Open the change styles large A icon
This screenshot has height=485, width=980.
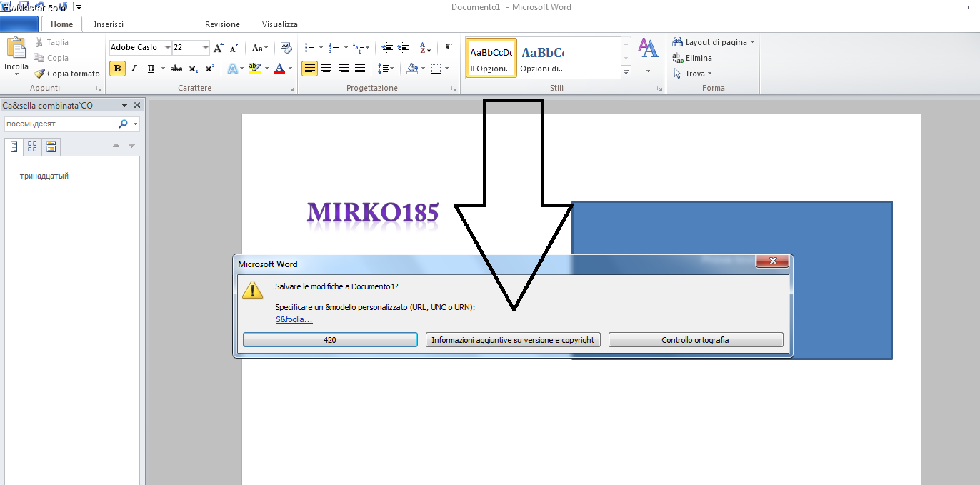click(648, 49)
